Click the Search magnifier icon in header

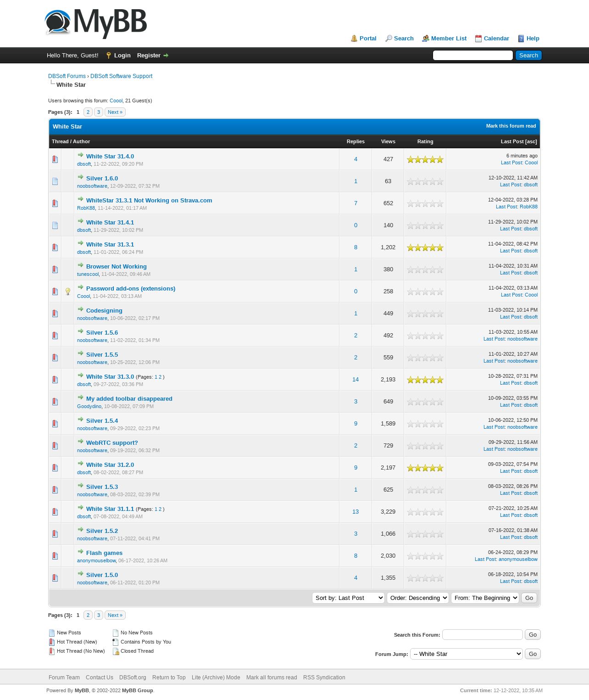[x=389, y=39]
